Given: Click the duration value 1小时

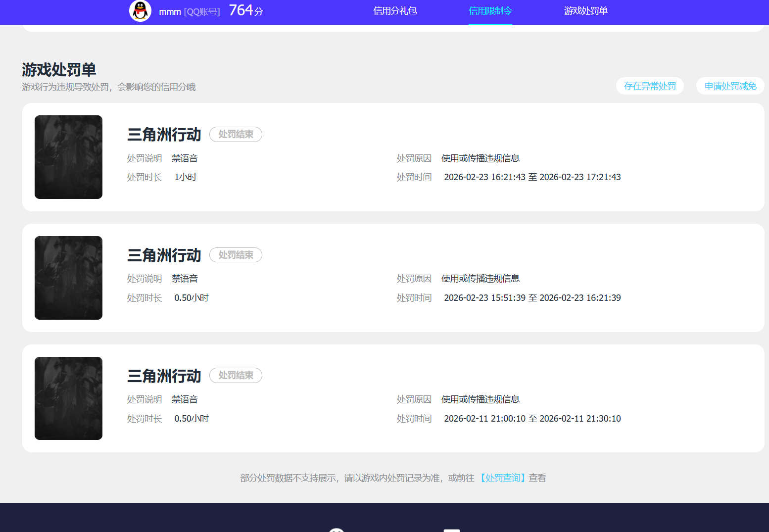Looking at the screenshot, I should tap(186, 177).
